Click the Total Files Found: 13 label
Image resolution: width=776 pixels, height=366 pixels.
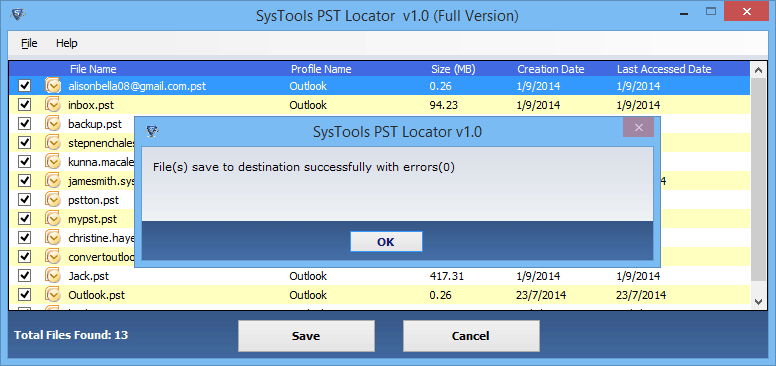71,335
